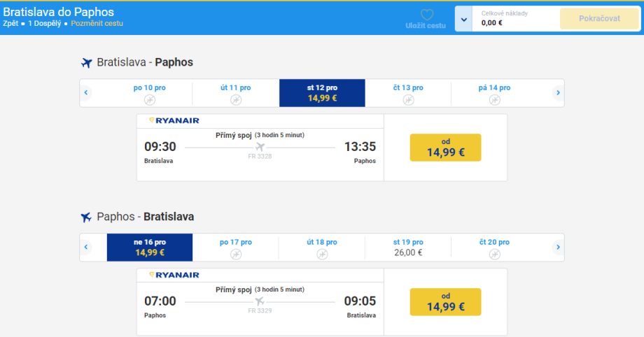Show later return dates with right arrow

[x=557, y=248]
